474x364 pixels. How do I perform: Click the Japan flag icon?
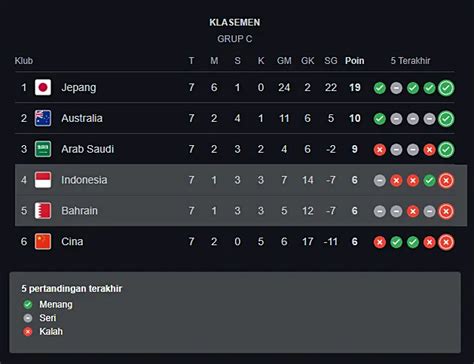[x=43, y=87]
